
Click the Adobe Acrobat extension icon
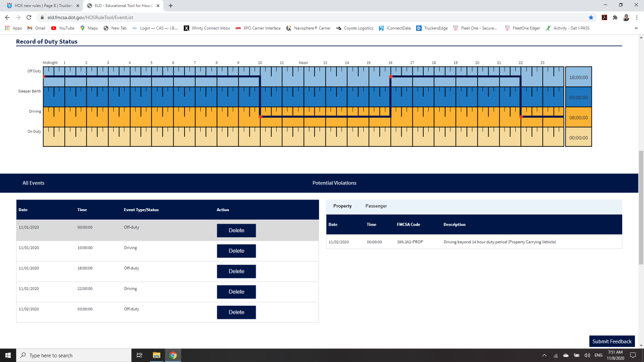click(x=604, y=17)
